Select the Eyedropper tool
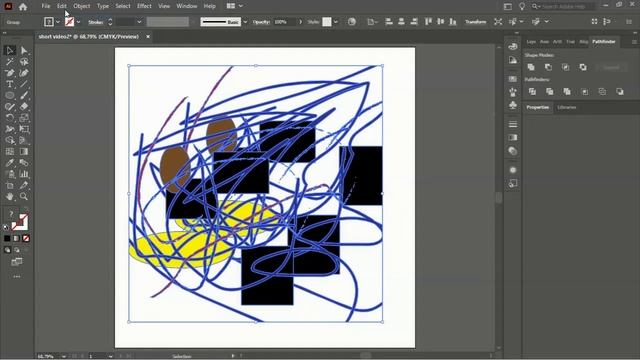 [x=9, y=163]
